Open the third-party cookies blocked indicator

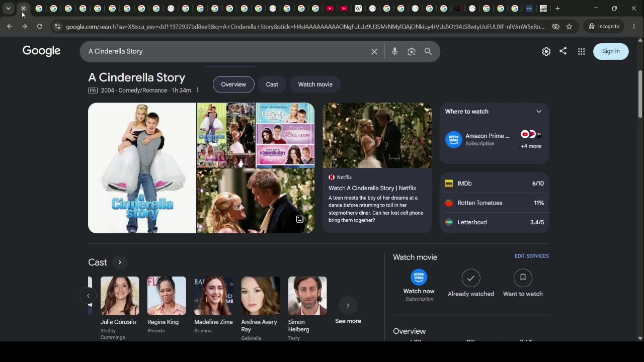pyautogui.click(x=556, y=27)
